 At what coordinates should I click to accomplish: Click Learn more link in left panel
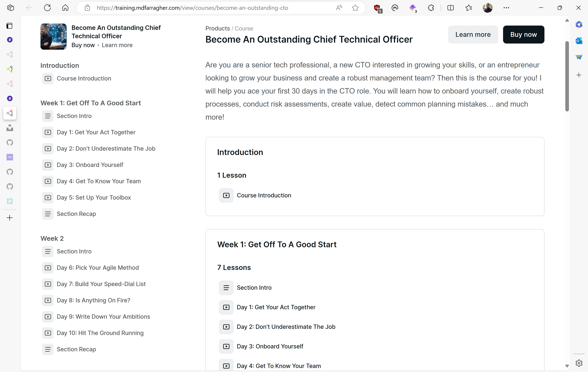click(x=117, y=45)
